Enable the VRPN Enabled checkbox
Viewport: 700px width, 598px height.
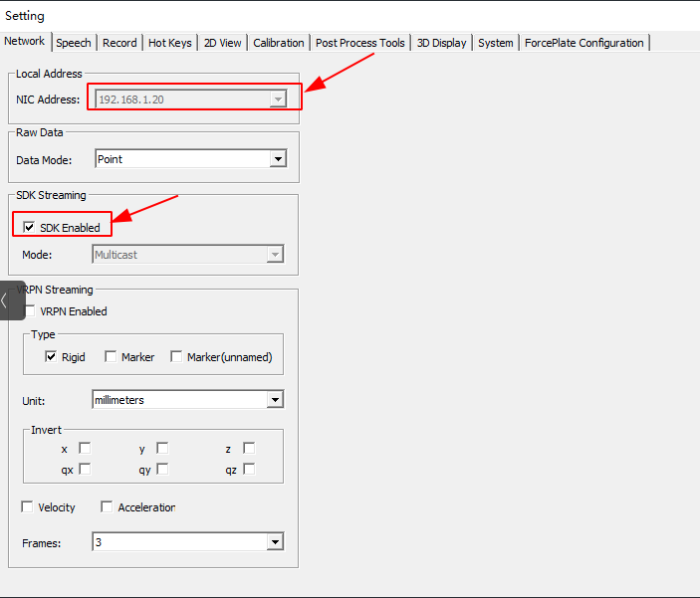click(x=29, y=311)
